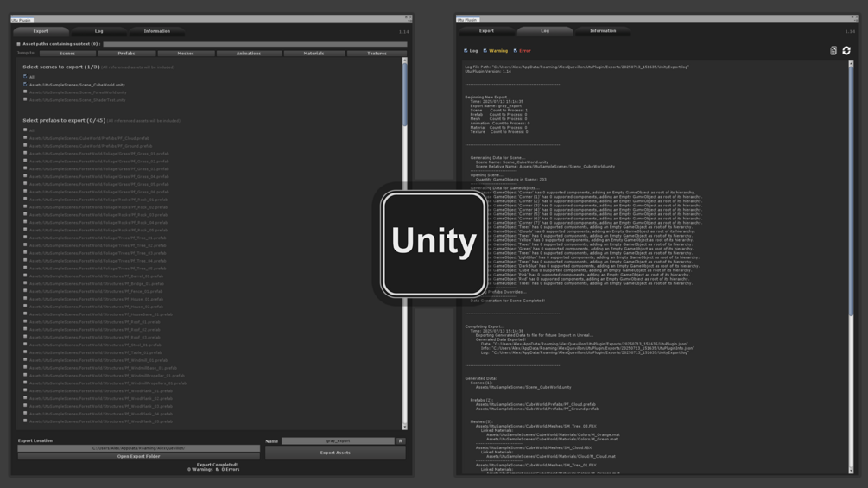Screen dimensions: 868x488
Task: Click the log panel scroll up arrow
Action: (x=851, y=64)
